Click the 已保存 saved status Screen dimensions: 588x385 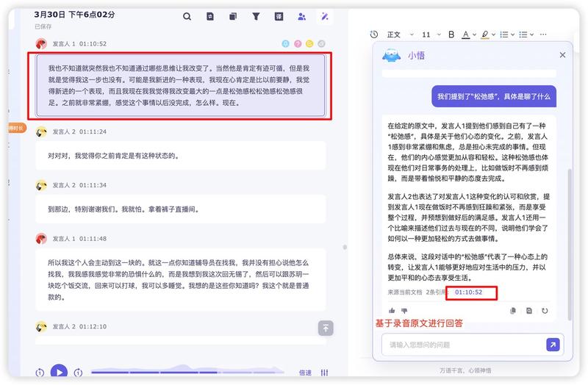[43, 26]
